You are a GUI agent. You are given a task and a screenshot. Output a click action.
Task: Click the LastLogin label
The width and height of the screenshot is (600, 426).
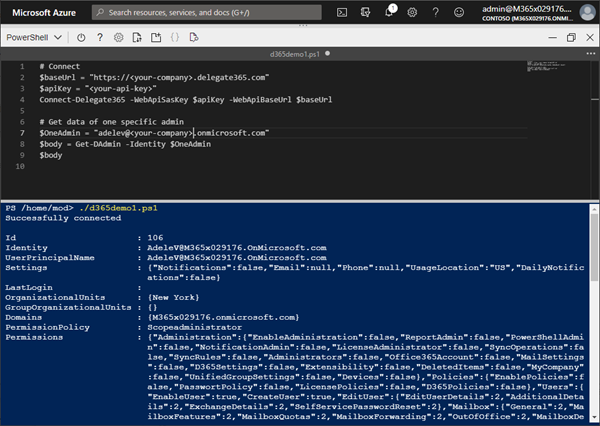click(29, 287)
